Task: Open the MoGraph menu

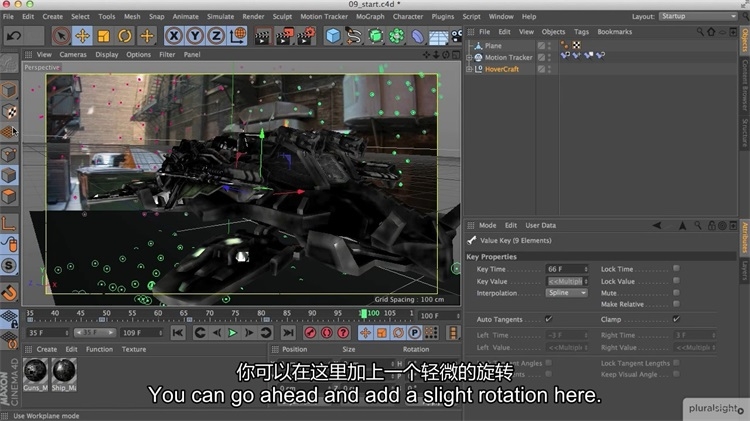Action: (370, 16)
